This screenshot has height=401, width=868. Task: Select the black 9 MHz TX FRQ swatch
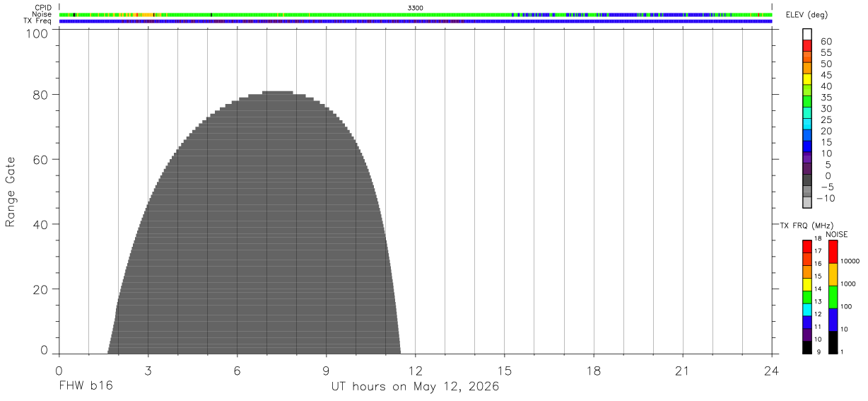pos(807,347)
